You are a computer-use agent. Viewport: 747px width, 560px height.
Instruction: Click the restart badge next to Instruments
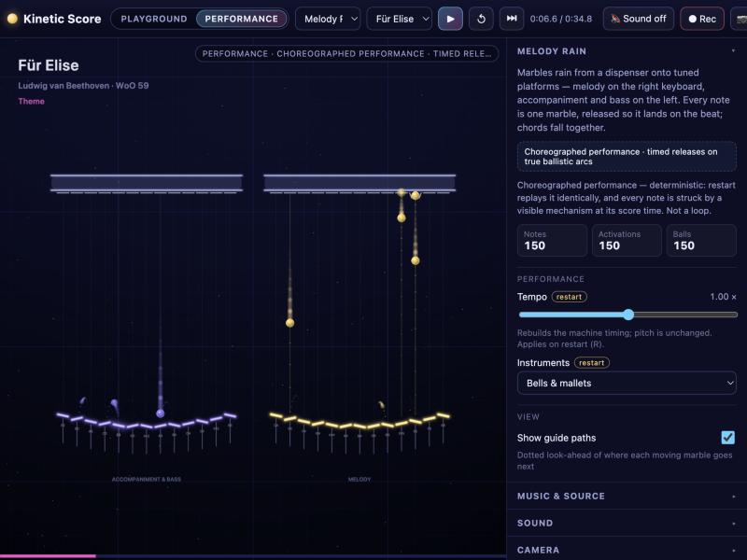click(592, 363)
